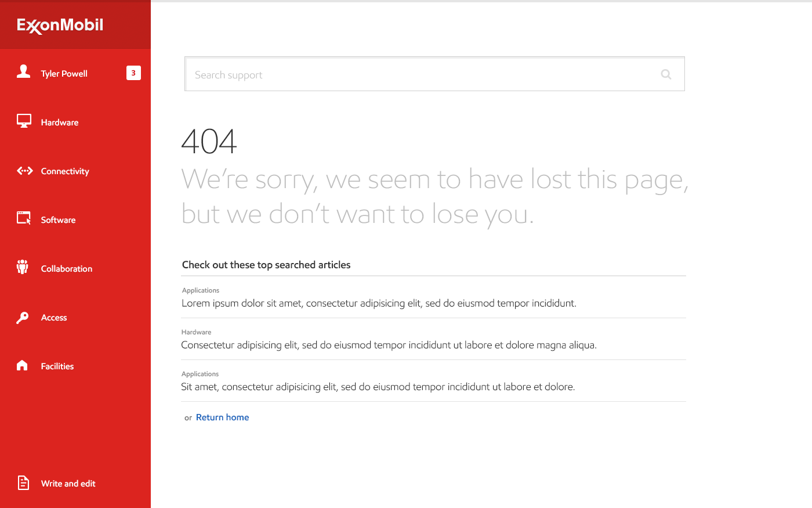Click the Connectivity arrows icon
Viewport: 812px width, 508px height.
pyautogui.click(x=24, y=171)
